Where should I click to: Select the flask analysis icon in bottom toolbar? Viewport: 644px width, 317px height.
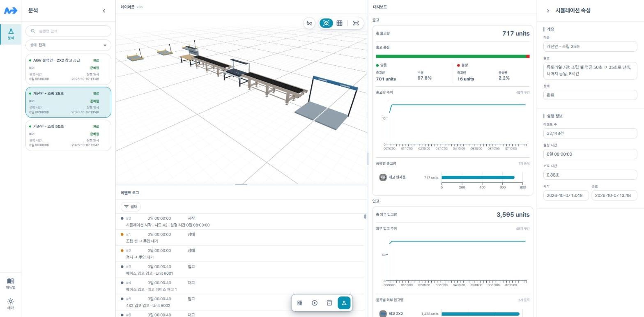click(344, 303)
